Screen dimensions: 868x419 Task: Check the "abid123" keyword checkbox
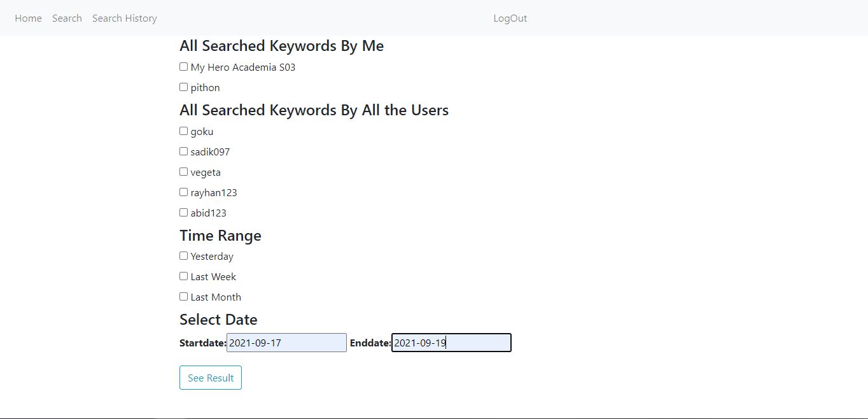point(183,212)
